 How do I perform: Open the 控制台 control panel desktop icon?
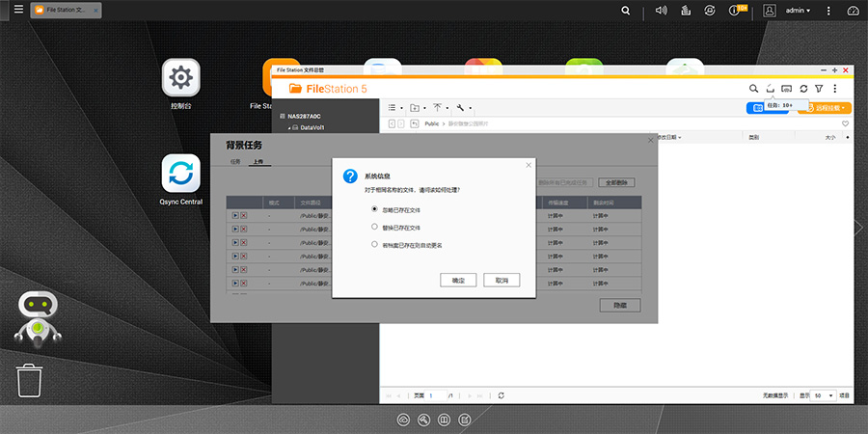point(180,77)
